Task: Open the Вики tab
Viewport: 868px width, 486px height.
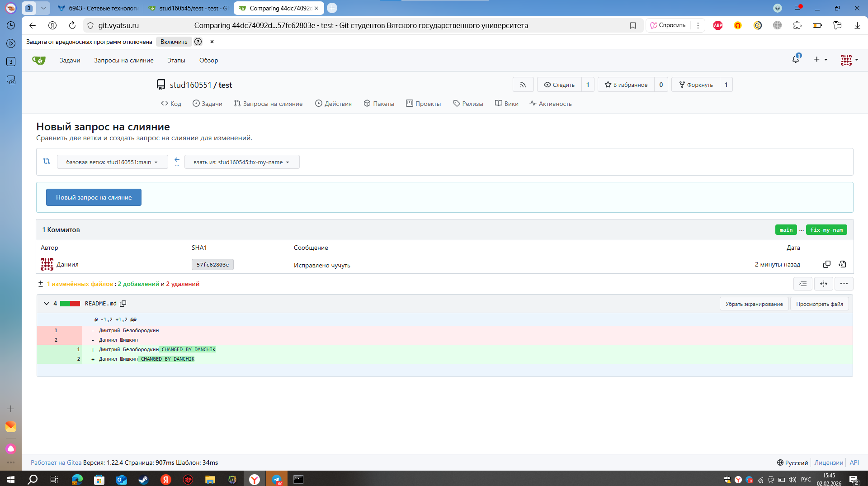Action: click(x=507, y=104)
